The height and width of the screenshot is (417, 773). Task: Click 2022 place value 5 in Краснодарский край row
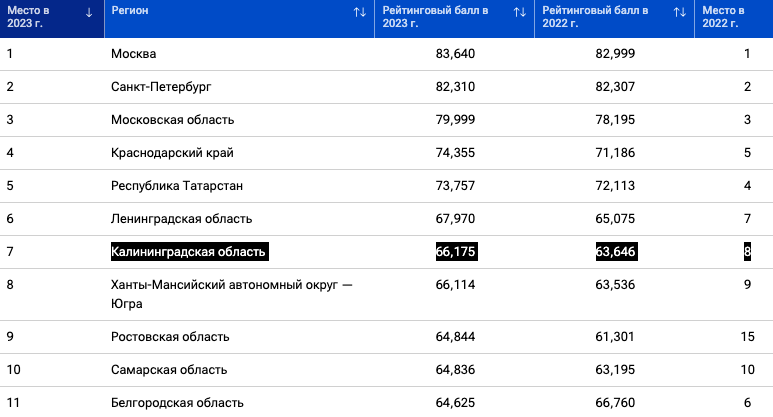click(747, 153)
